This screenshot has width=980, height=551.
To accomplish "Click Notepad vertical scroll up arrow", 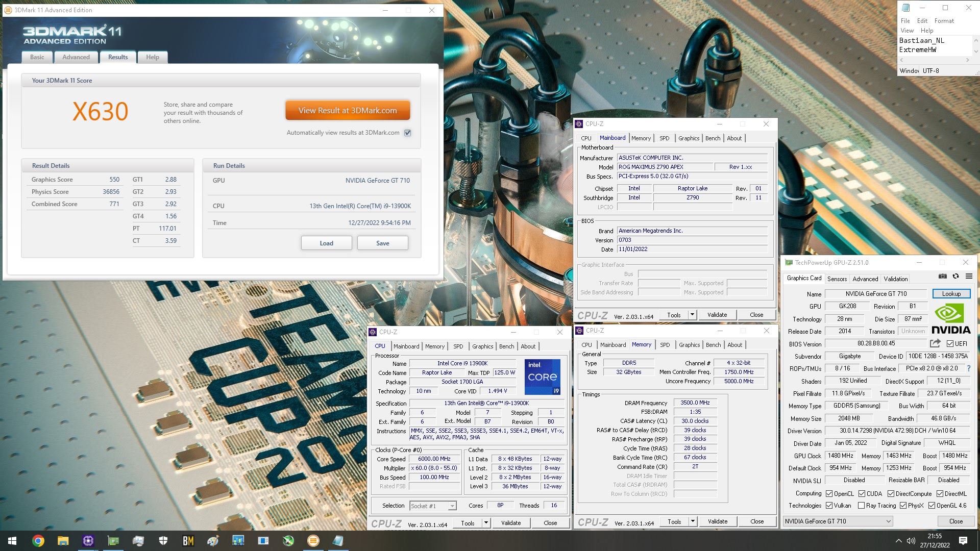I will pyautogui.click(x=976, y=40).
